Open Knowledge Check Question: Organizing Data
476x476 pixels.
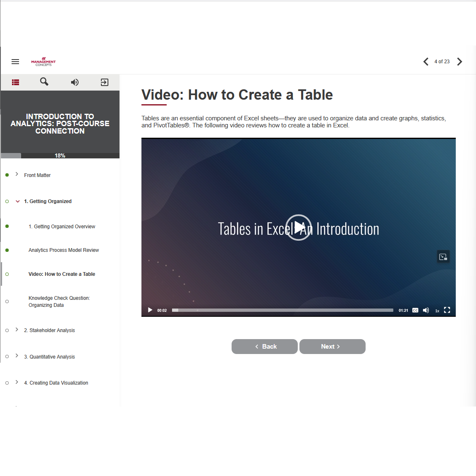(x=59, y=301)
